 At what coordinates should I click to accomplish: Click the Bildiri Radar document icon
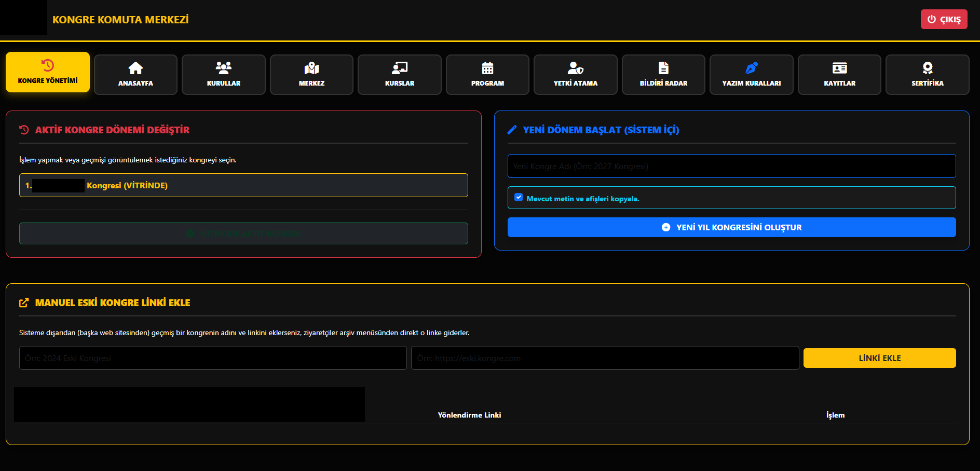[663, 68]
